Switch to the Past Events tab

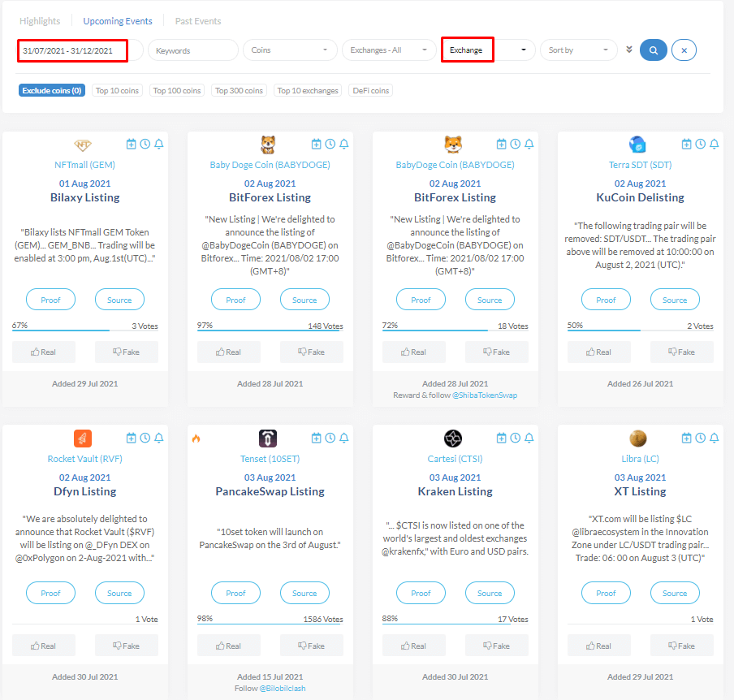pos(198,21)
